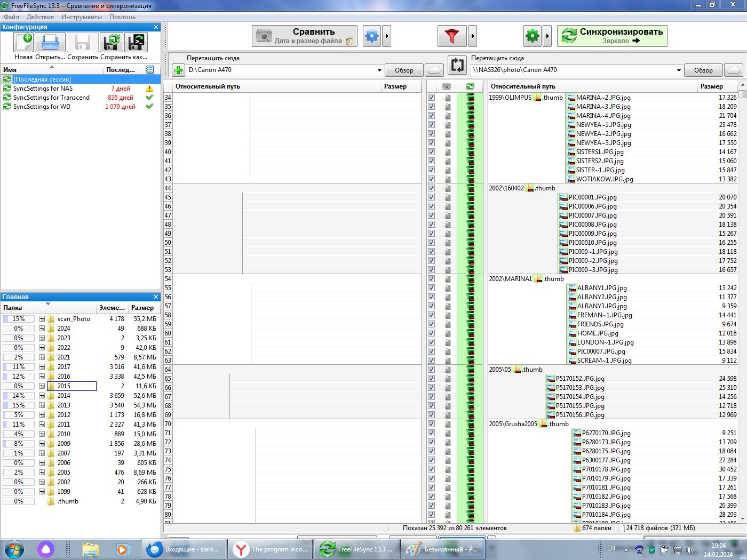
Task: Click the Синхронизировать button
Action: [612, 36]
